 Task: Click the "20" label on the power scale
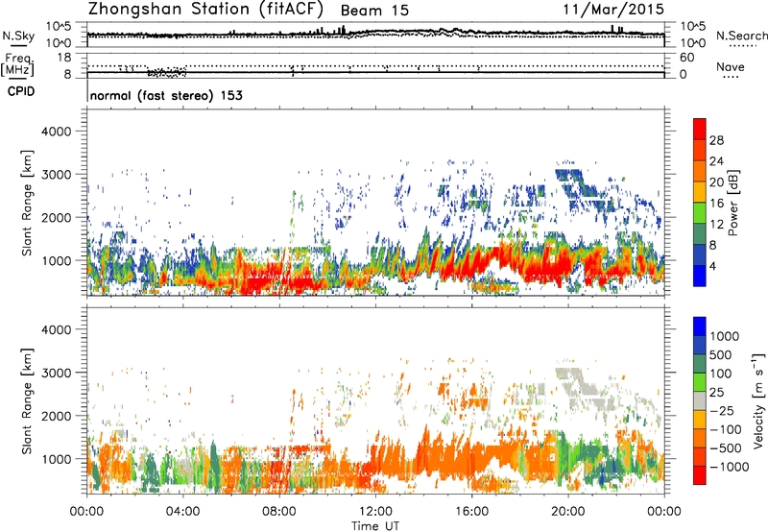716,182
